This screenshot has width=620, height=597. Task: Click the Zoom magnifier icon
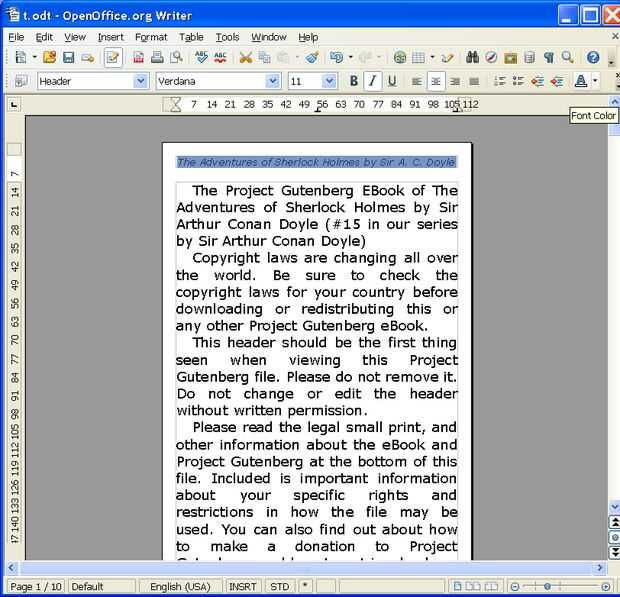click(x=567, y=58)
